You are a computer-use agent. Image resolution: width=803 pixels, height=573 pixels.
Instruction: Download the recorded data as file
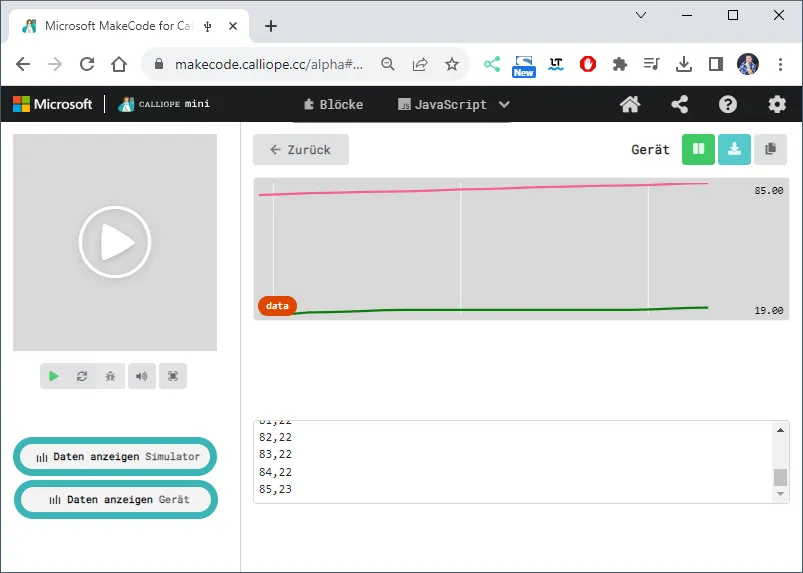tap(734, 149)
